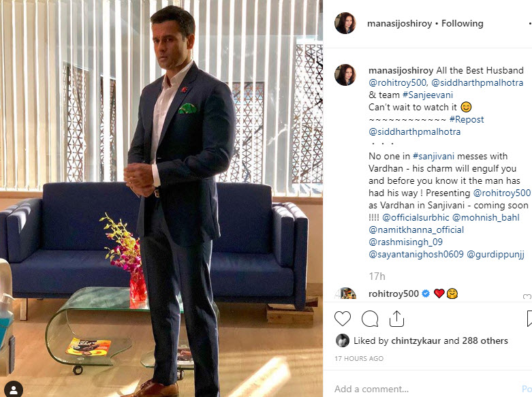Visit @rohitroy500 mention in first caption line
Image resolution: width=532 pixels, height=397 pixels.
click(398, 83)
